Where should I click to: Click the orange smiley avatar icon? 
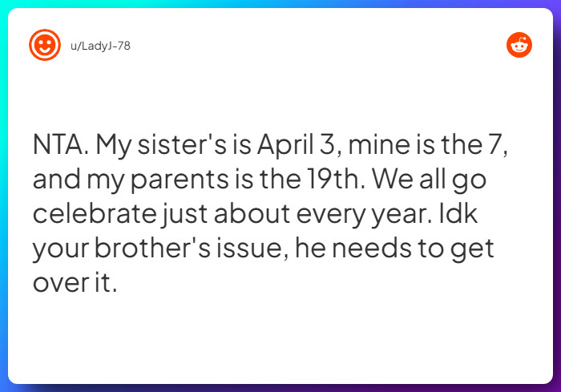pos(45,46)
